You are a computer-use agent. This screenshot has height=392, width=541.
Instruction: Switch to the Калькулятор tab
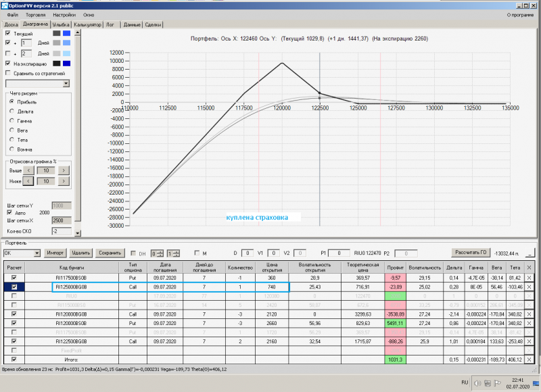88,24
